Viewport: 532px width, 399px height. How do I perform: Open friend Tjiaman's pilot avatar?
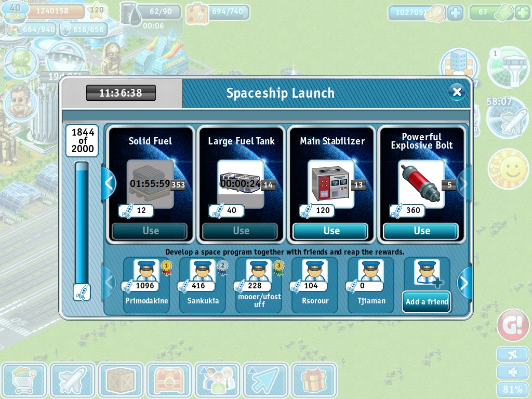click(370, 270)
